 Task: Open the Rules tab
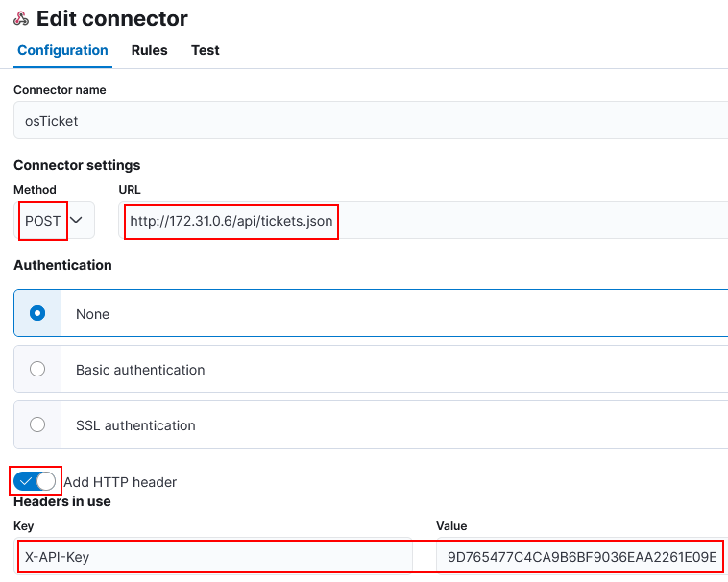[150, 50]
